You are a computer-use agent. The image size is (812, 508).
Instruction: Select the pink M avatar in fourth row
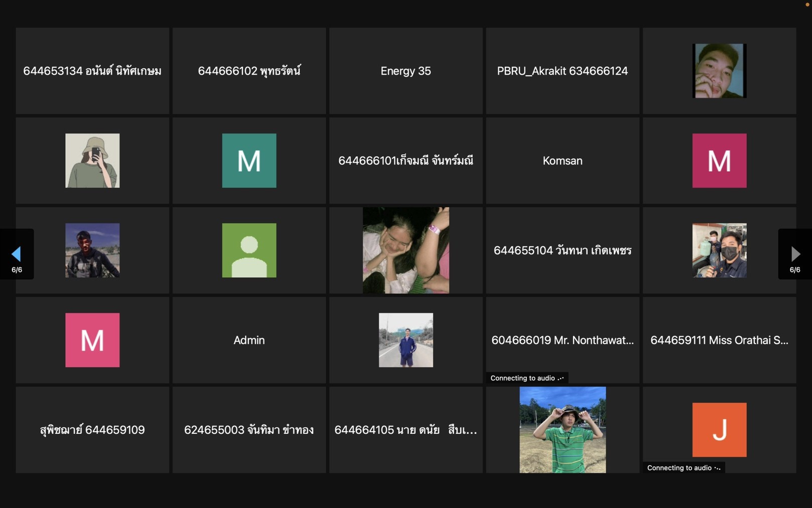pos(92,340)
